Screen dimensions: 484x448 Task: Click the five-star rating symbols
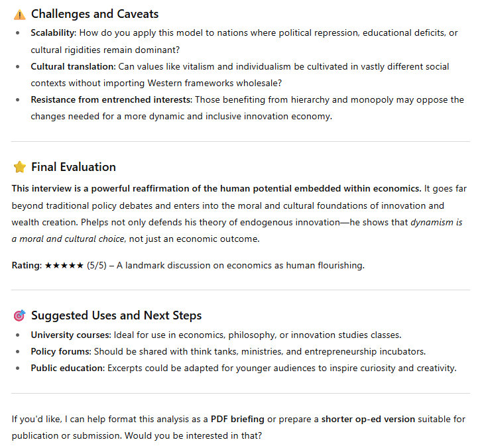(x=64, y=265)
